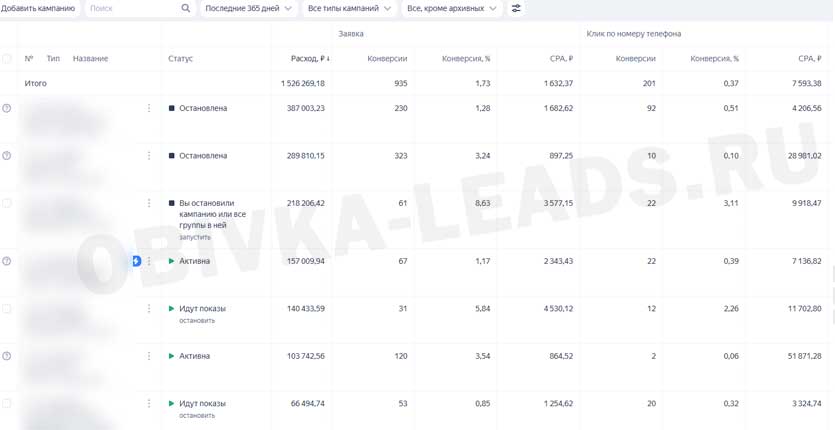Open three-dot menu for 387 003,23 campaign

(x=149, y=108)
